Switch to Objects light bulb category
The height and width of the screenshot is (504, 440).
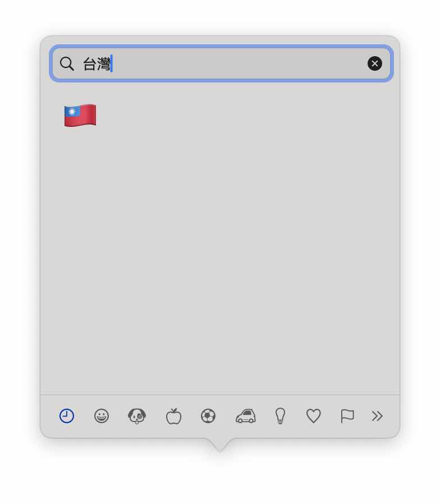(x=280, y=416)
